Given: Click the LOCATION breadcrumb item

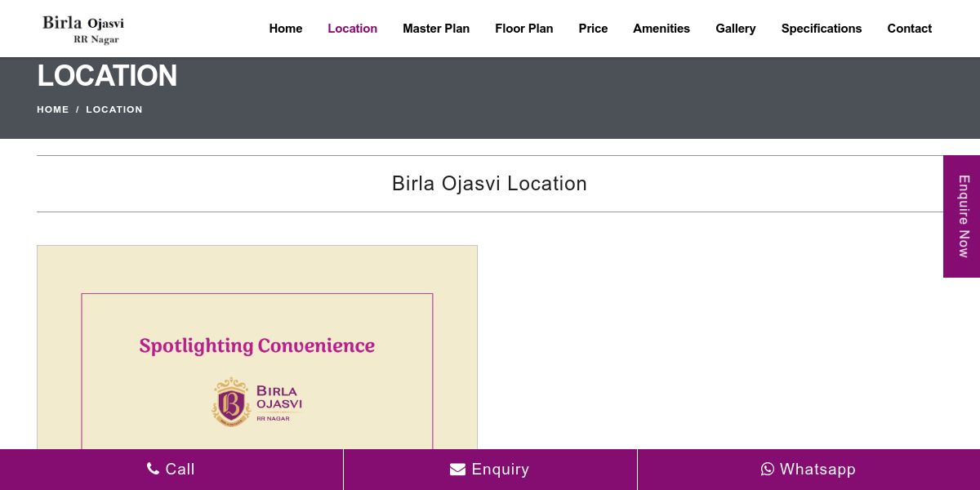Looking at the screenshot, I should click(114, 109).
